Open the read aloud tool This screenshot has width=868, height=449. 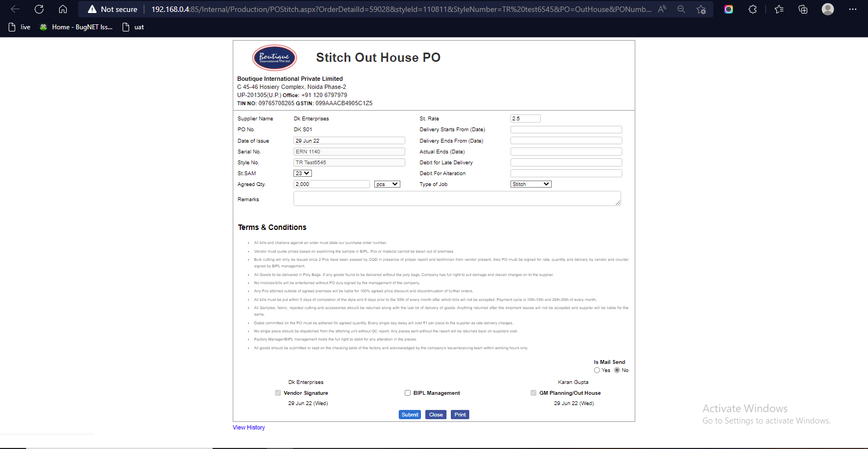click(662, 9)
